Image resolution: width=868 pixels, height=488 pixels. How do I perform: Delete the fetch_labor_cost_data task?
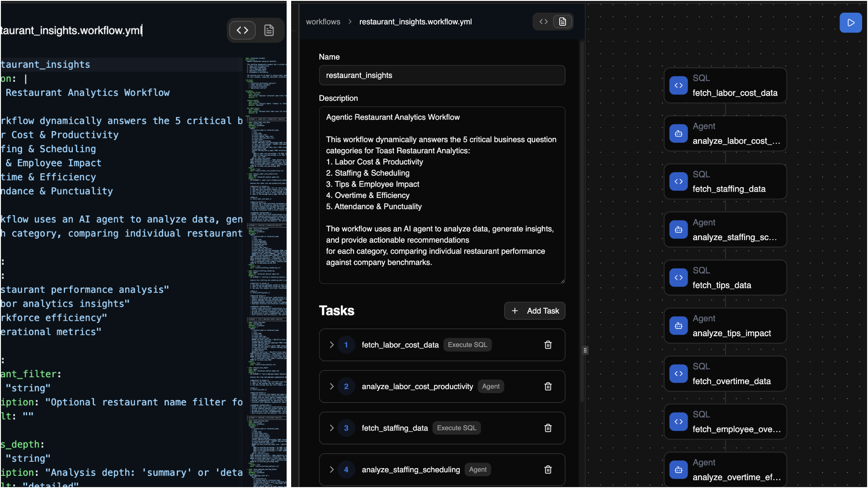click(x=548, y=345)
